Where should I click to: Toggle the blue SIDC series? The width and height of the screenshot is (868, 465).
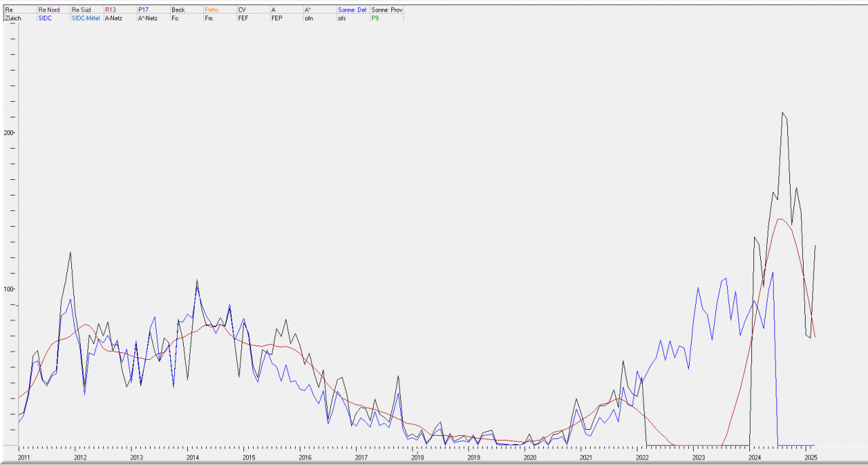(45, 18)
